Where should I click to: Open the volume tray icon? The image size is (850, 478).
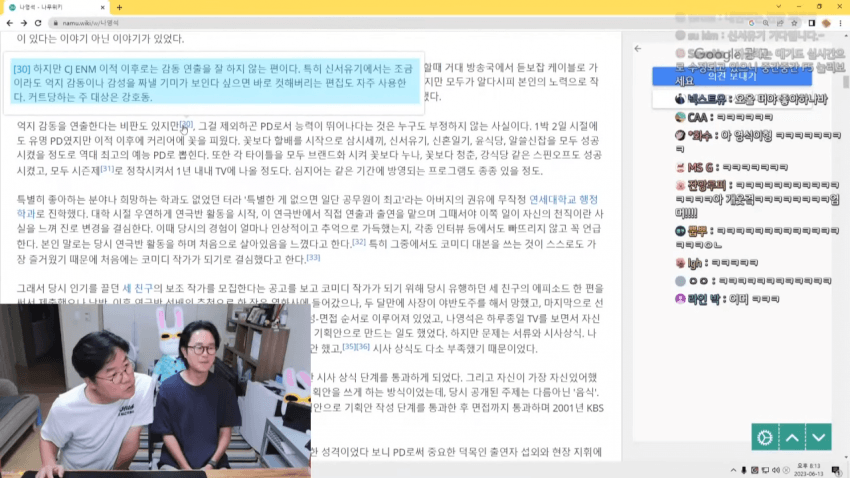pyautogui.click(x=775, y=470)
